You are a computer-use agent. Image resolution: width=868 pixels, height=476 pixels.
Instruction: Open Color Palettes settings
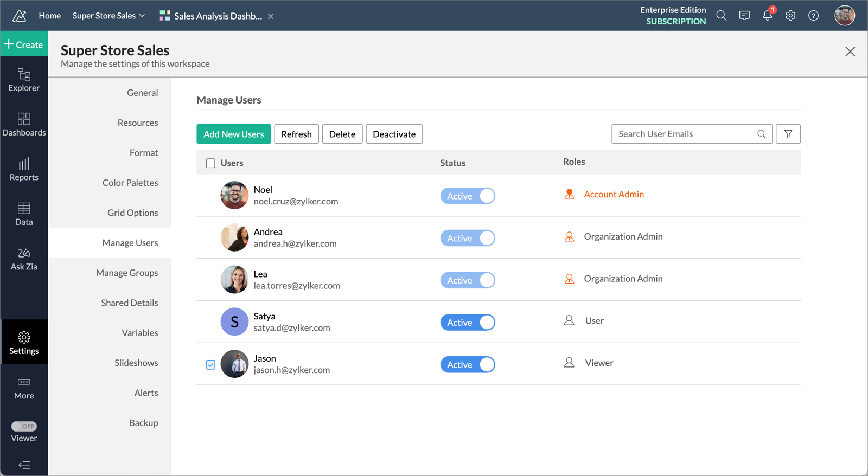[130, 183]
